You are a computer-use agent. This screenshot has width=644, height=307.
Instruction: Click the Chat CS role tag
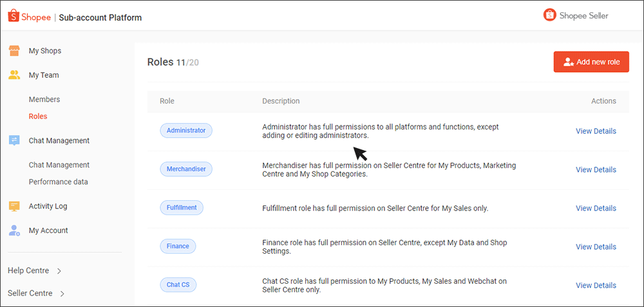coord(178,285)
